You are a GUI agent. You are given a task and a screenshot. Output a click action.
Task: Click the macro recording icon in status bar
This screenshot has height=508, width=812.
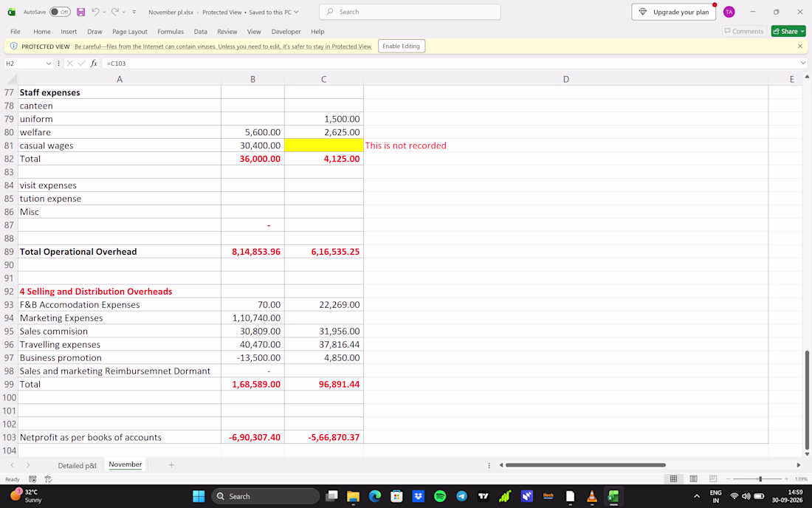click(32, 479)
